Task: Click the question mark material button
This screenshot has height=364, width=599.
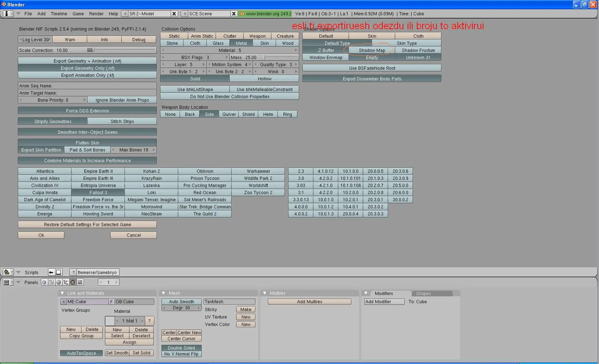Action: coord(150,321)
